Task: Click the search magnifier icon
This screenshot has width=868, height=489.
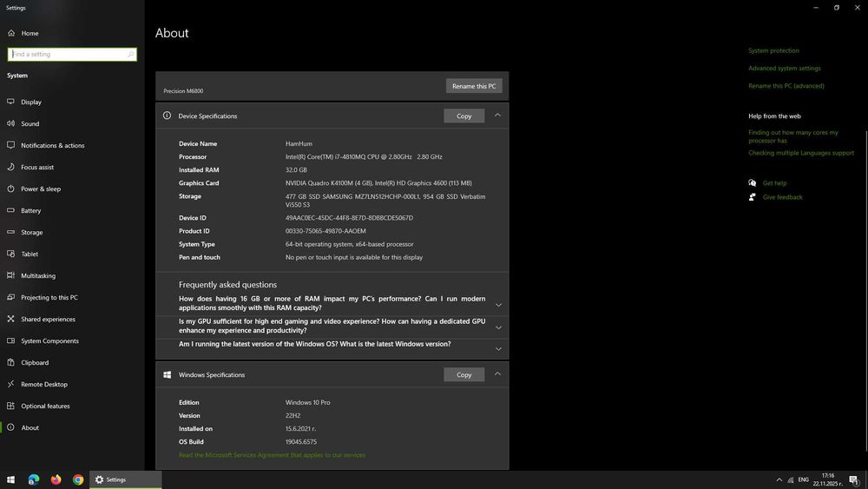Action: [x=131, y=54]
